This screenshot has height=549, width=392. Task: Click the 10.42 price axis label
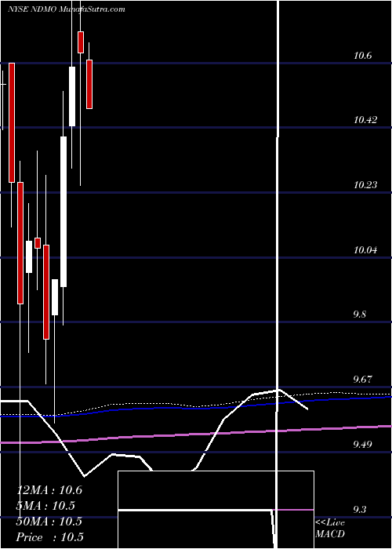click(365, 120)
